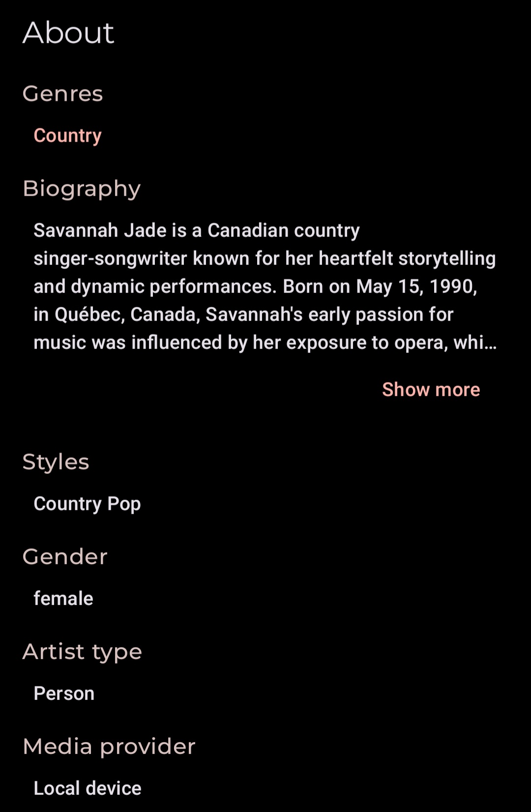Click the Genres section heading
The width and height of the screenshot is (531, 812).
click(x=63, y=93)
